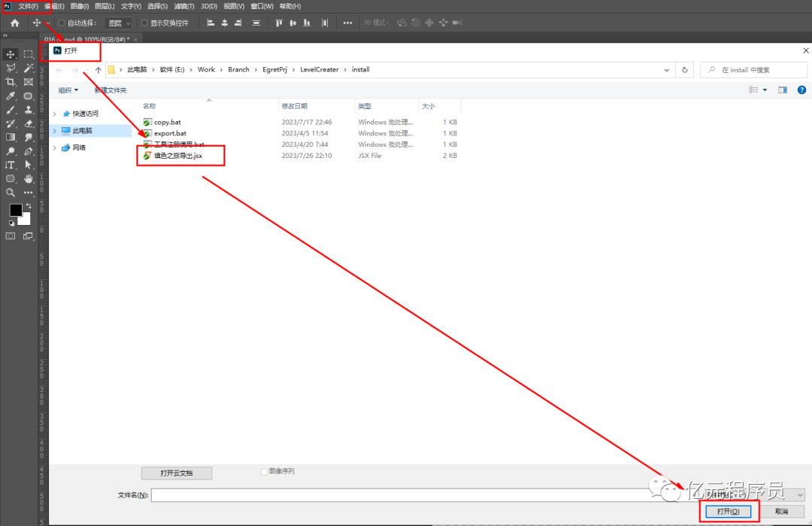Select the Clone Stamp tool
Screen dimensions: 812x526
(x=29, y=110)
